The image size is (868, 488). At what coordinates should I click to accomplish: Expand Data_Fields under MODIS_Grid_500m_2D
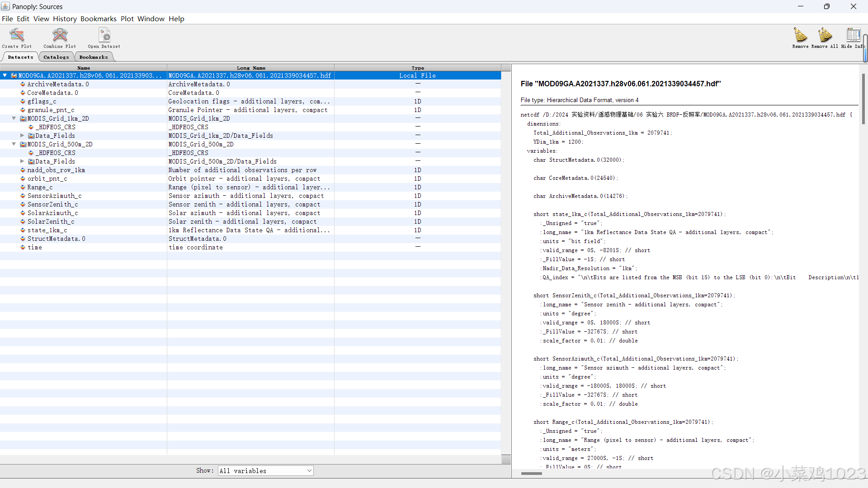pyautogui.click(x=22, y=161)
